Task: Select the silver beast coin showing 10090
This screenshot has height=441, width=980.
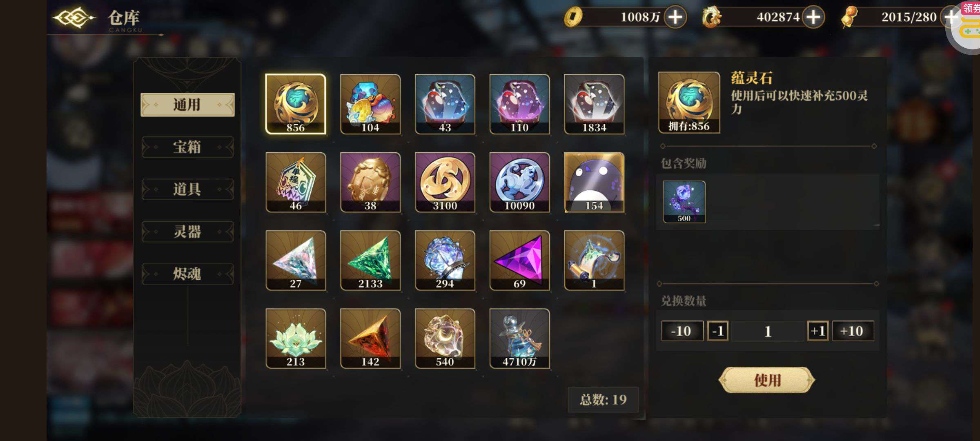Action: pyautogui.click(x=519, y=182)
